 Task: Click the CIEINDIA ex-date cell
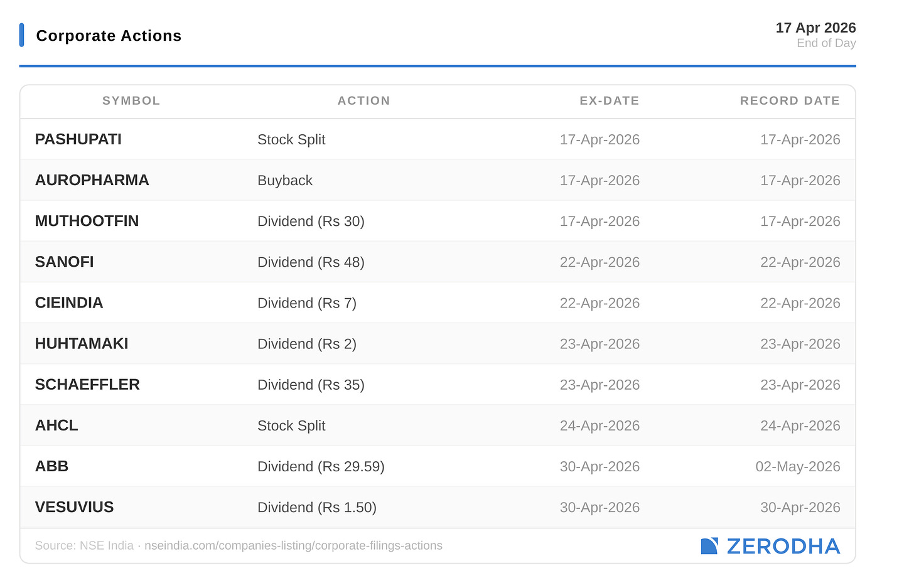click(599, 303)
